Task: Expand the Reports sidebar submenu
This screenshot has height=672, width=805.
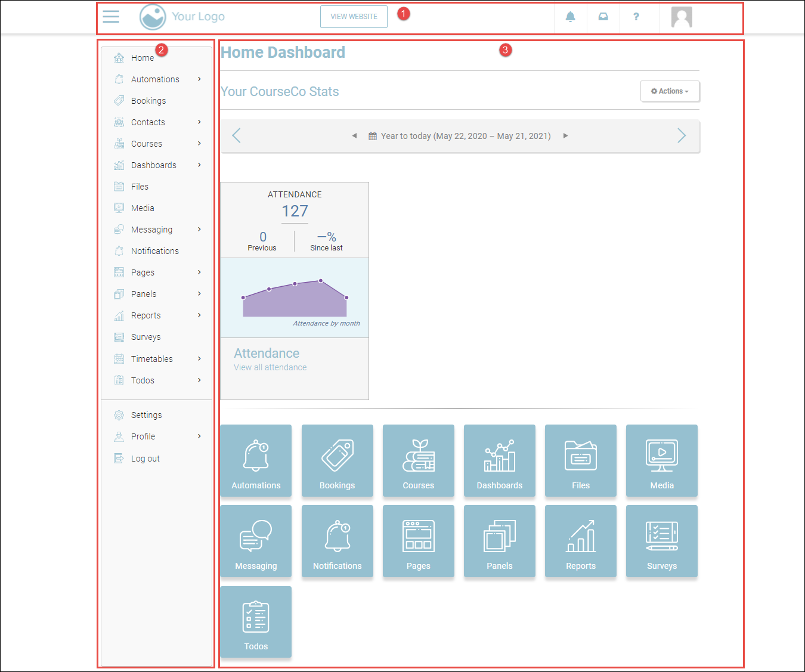Action: coord(199,315)
